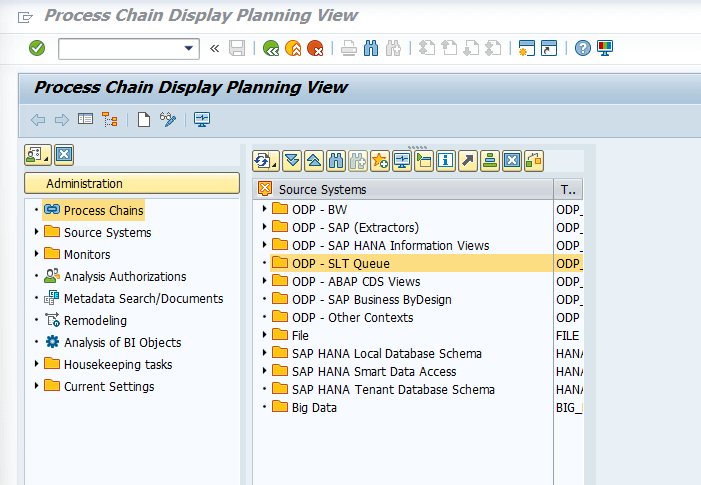Select the ODP - SLT Queue entry
This screenshot has width=701, height=485.
(x=340, y=263)
